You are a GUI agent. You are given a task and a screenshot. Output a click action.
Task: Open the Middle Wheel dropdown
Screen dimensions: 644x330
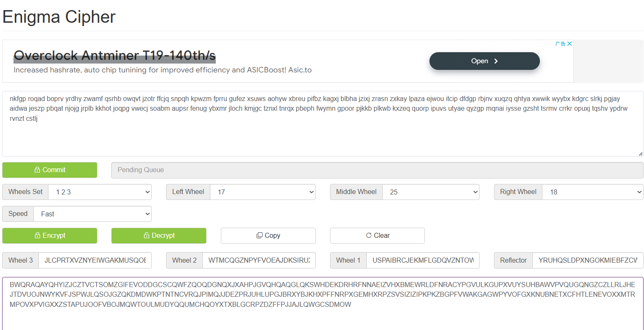pos(431,192)
